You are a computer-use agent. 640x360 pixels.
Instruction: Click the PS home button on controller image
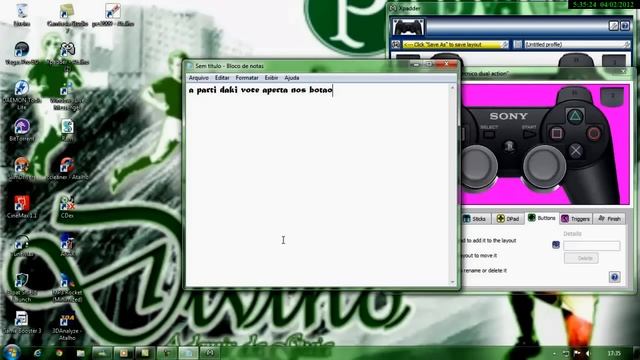(x=509, y=146)
